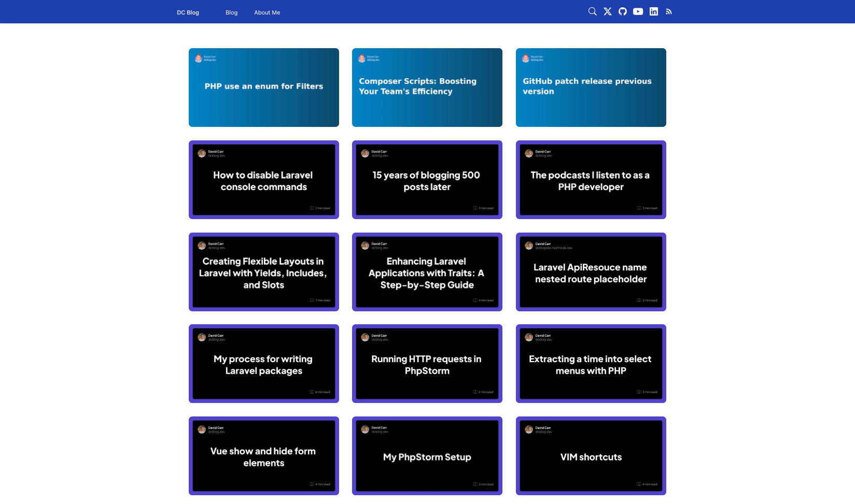Open 'VIM shortcuts' post card
This screenshot has height=504, width=855.
[x=591, y=456]
